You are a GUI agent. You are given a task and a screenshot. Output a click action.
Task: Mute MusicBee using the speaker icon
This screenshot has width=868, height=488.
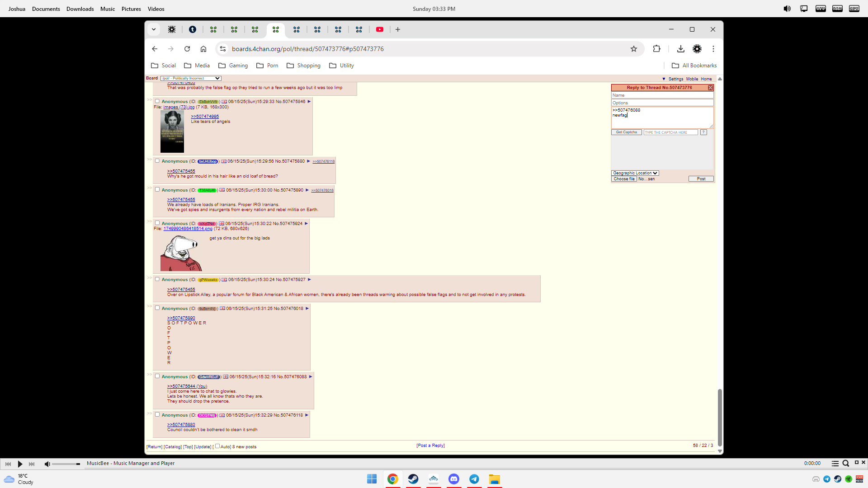47,464
